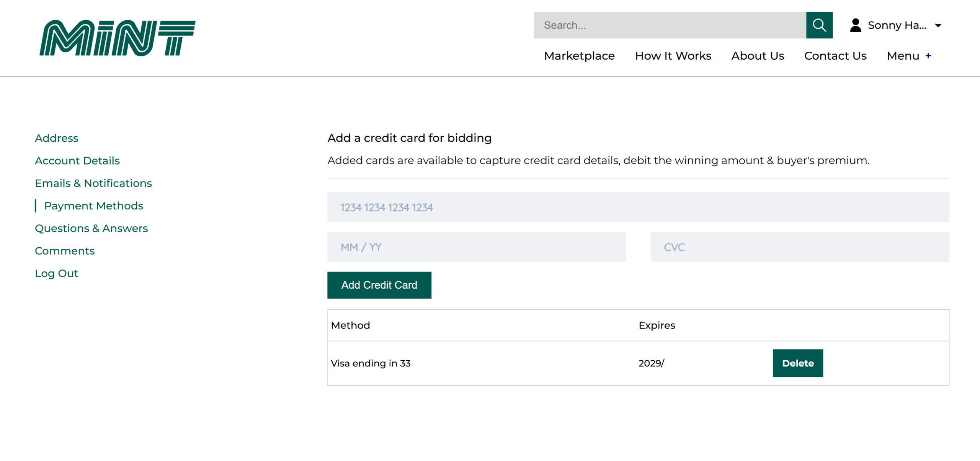
Task: Go to About Us page
Action: click(758, 56)
